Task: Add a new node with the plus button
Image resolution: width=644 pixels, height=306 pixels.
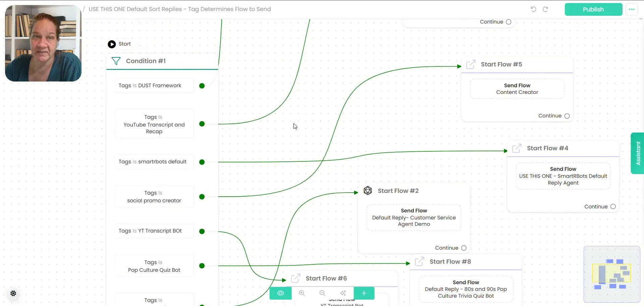Action: click(364, 293)
